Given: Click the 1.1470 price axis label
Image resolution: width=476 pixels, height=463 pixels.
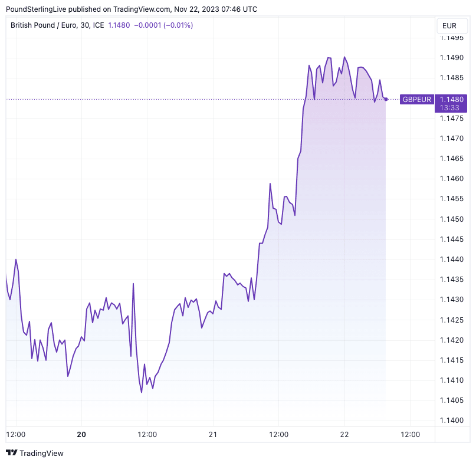Looking at the screenshot, I should tap(451, 139).
